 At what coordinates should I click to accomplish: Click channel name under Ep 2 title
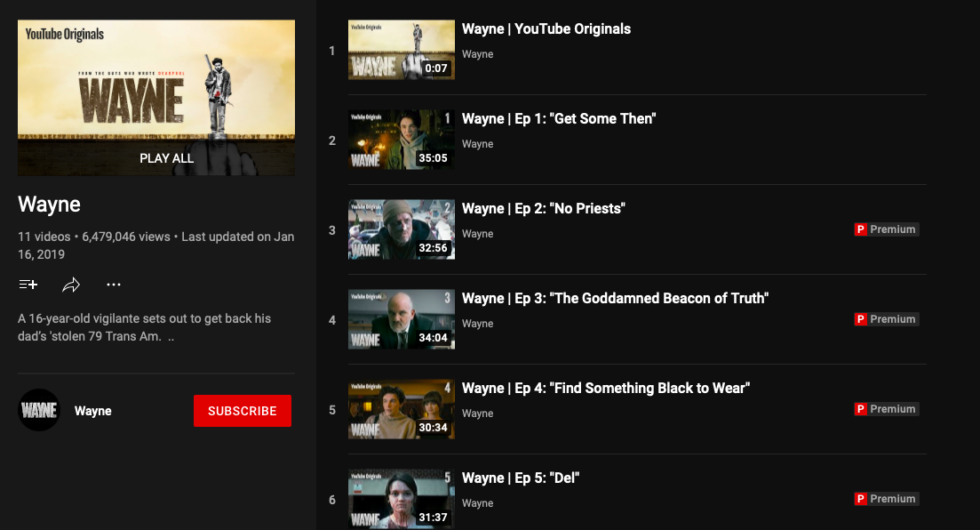pyautogui.click(x=477, y=234)
